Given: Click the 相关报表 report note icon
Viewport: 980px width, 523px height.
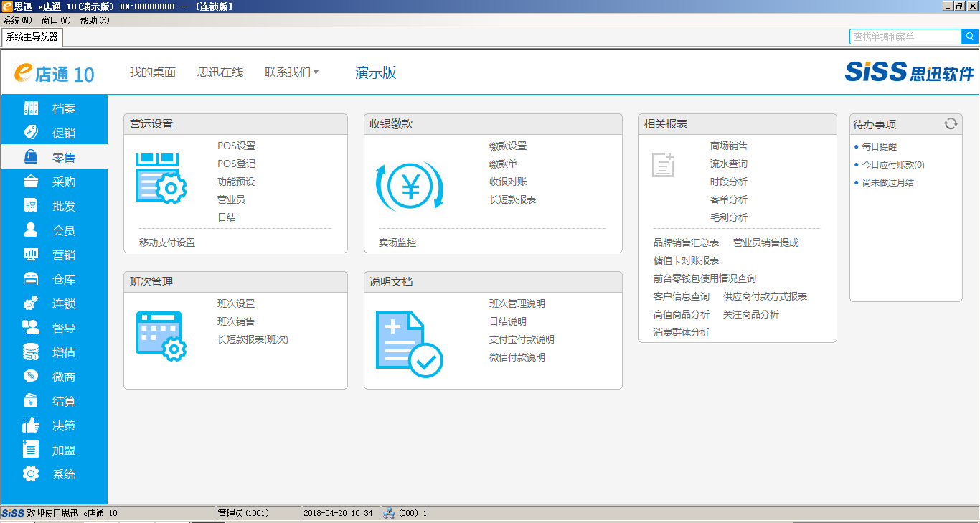Looking at the screenshot, I should pyautogui.click(x=663, y=164).
